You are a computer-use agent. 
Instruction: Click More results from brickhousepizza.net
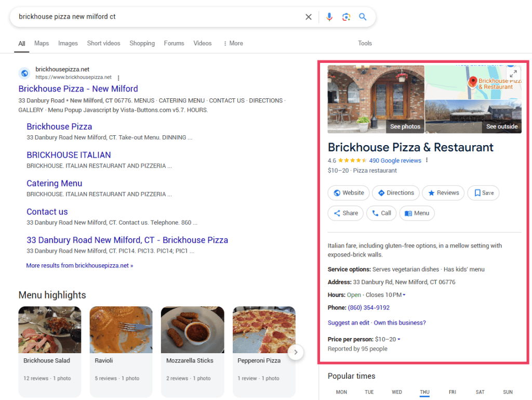[x=79, y=265]
